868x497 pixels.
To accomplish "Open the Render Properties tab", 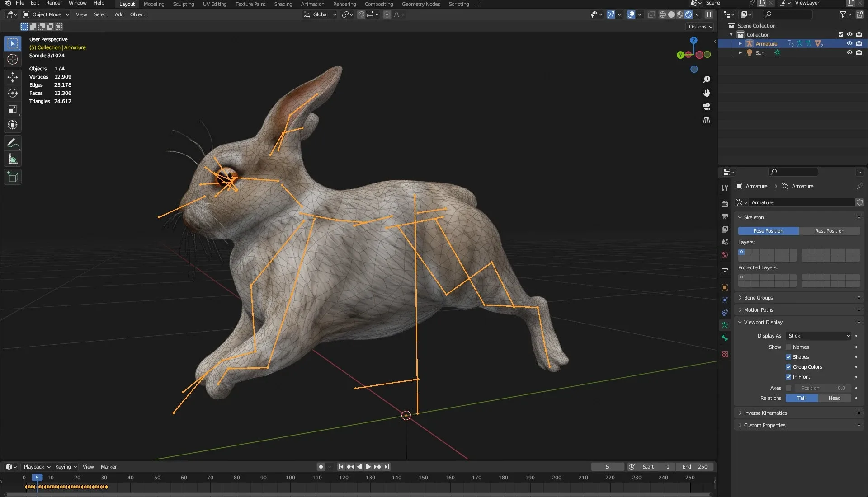I will coord(724,204).
